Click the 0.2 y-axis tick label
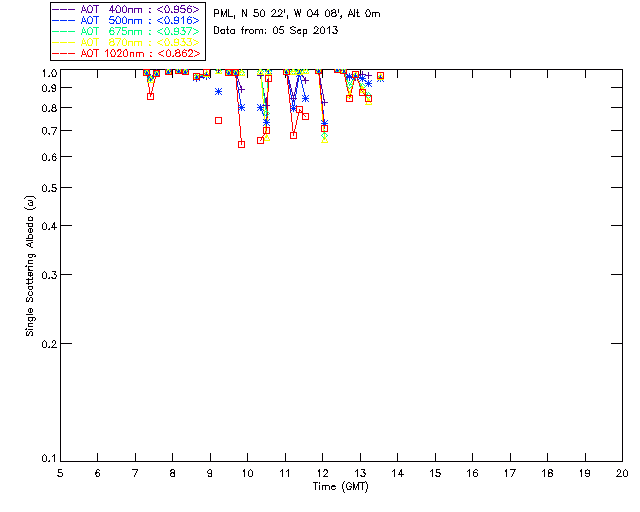This screenshot has height=512, width=640. coord(49,344)
